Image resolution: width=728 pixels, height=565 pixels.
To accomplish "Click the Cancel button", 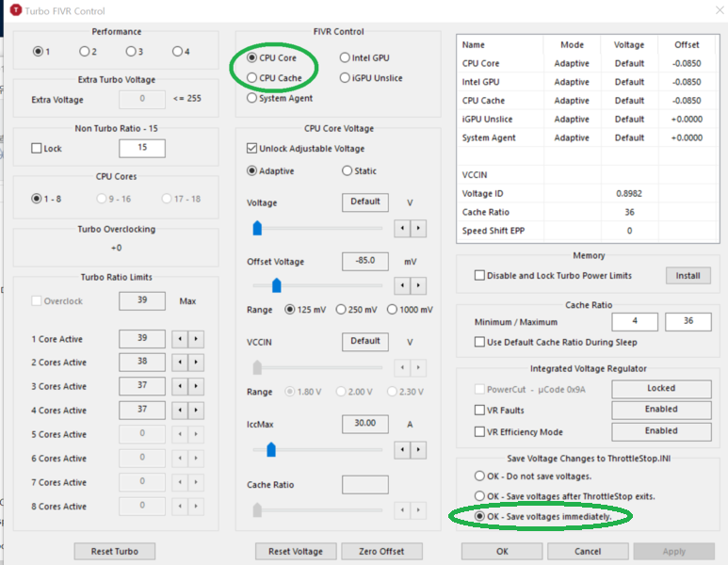I will point(588,552).
